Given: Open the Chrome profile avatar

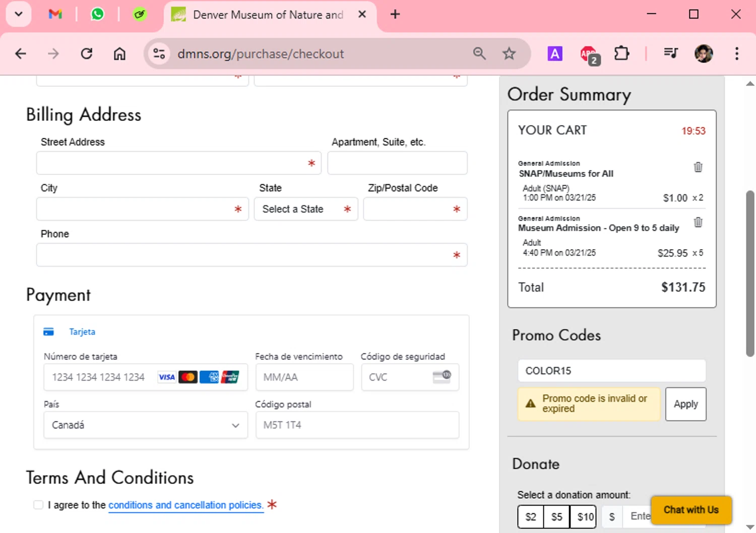Looking at the screenshot, I should pos(704,53).
